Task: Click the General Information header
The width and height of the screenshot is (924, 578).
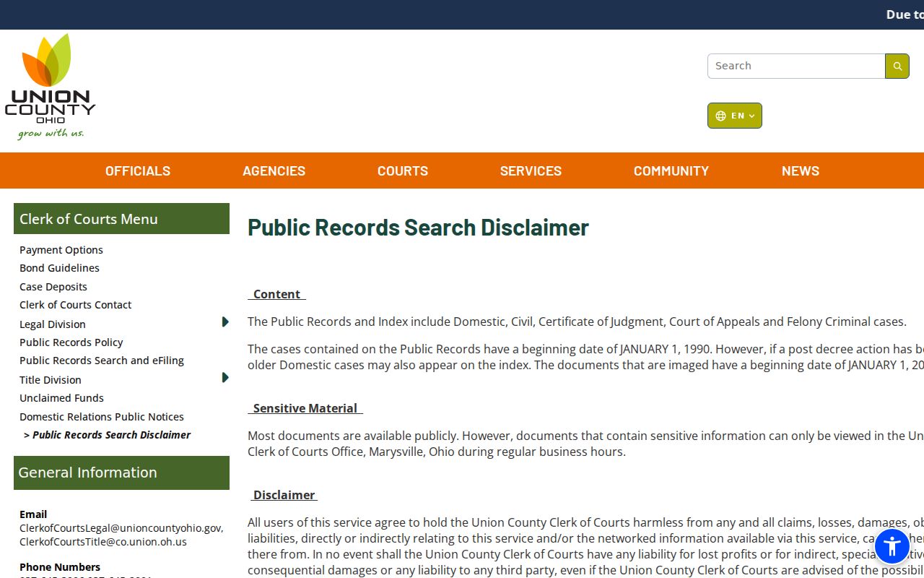Action: pyautogui.click(x=121, y=473)
